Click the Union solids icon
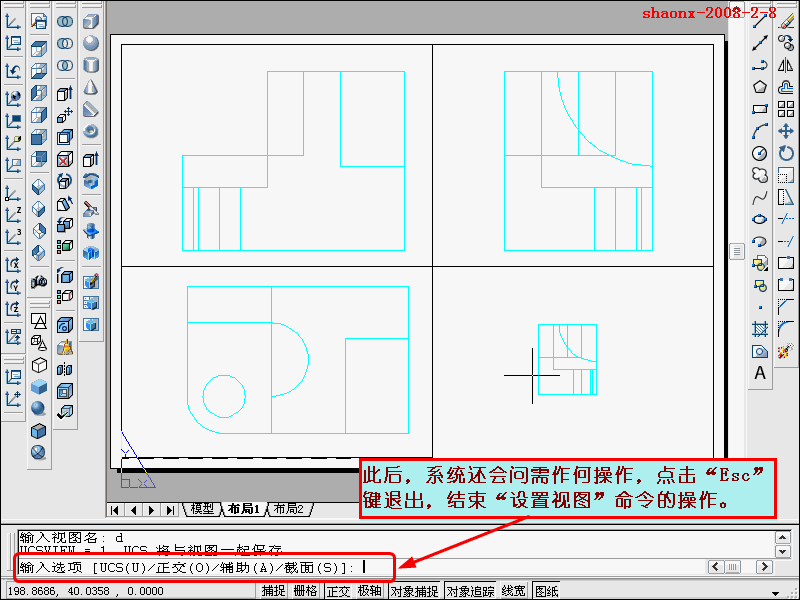 point(65,21)
